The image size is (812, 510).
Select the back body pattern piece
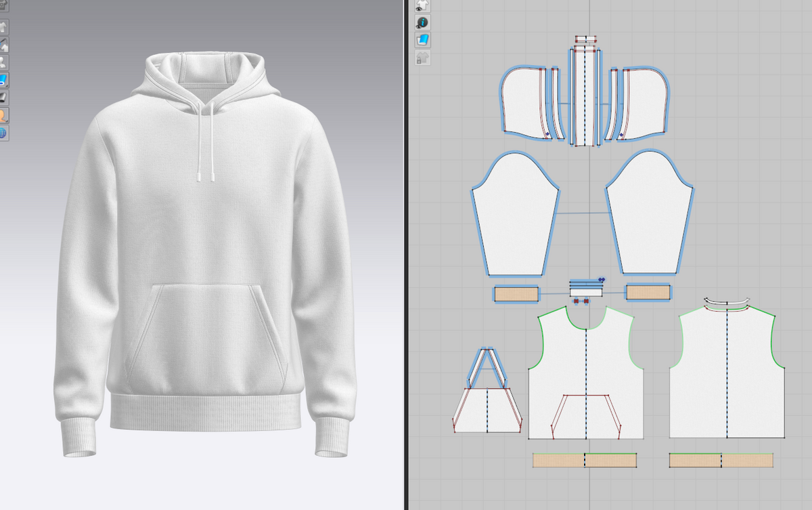point(727,373)
